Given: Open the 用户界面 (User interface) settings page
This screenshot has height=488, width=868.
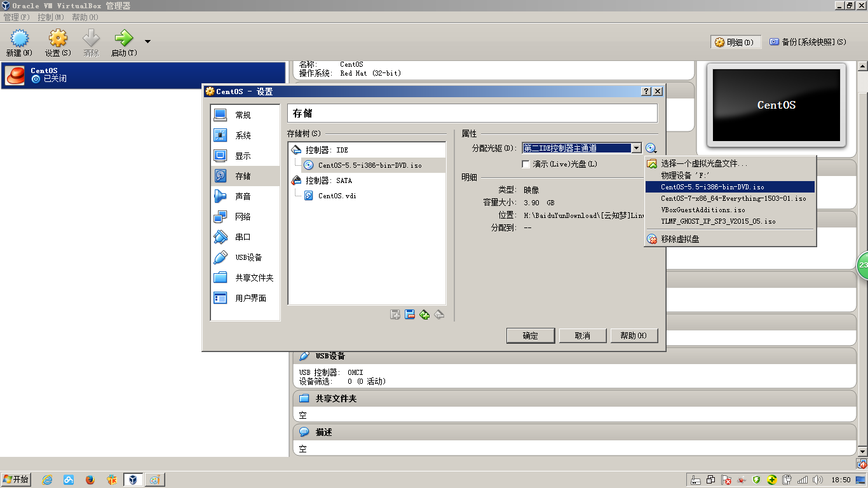Looking at the screenshot, I should point(245,298).
